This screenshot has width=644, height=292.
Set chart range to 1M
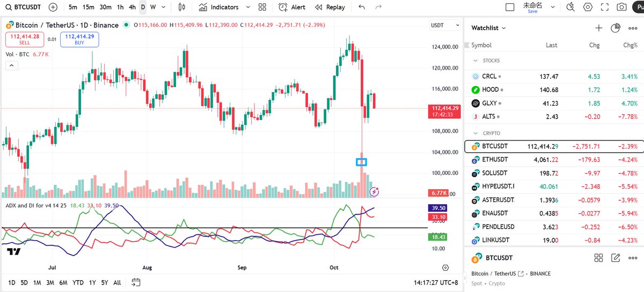coord(37,282)
